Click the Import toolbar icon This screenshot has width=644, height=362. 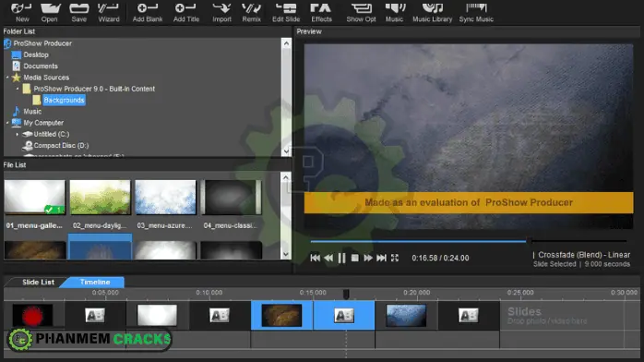point(221,11)
